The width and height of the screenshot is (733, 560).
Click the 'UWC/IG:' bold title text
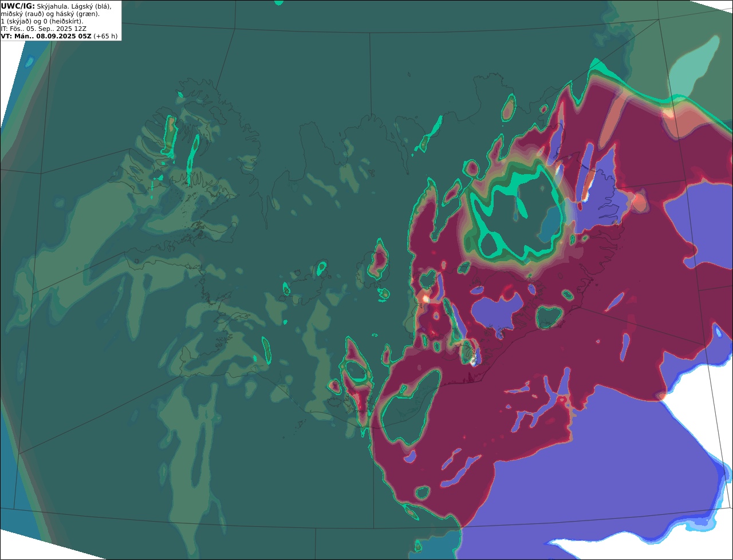tap(18, 6)
